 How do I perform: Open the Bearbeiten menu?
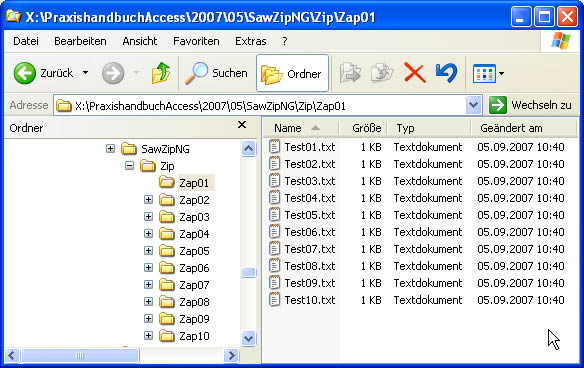80,41
